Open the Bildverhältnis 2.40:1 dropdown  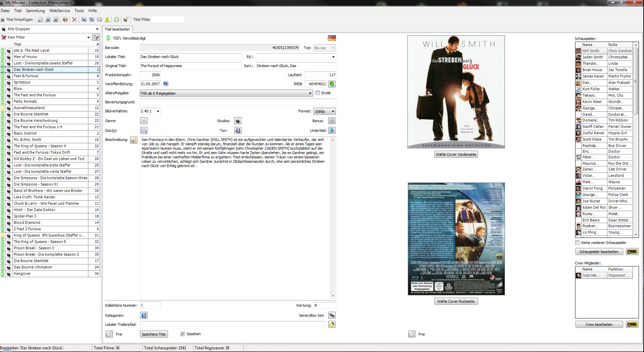point(150,111)
